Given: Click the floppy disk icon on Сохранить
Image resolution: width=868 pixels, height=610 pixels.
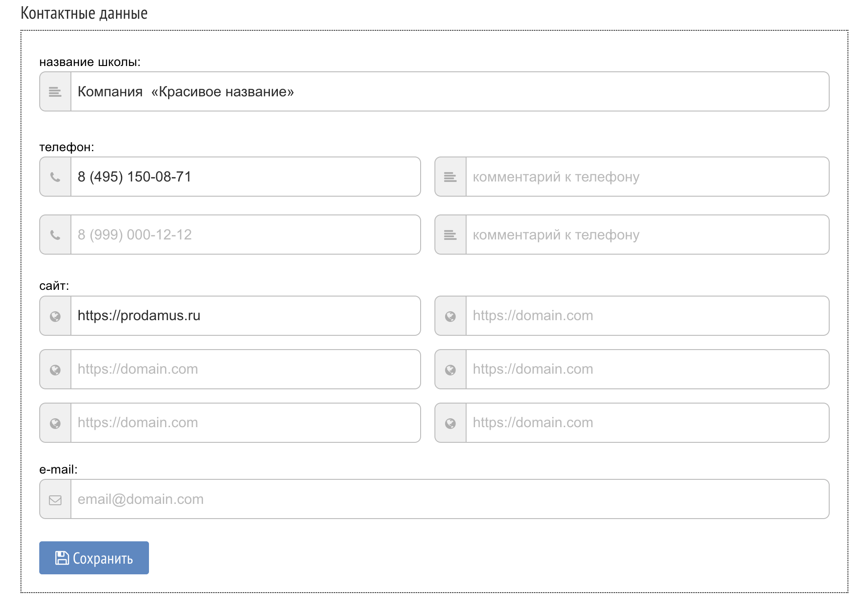Looking at the screenshot, I should (62, 558).
